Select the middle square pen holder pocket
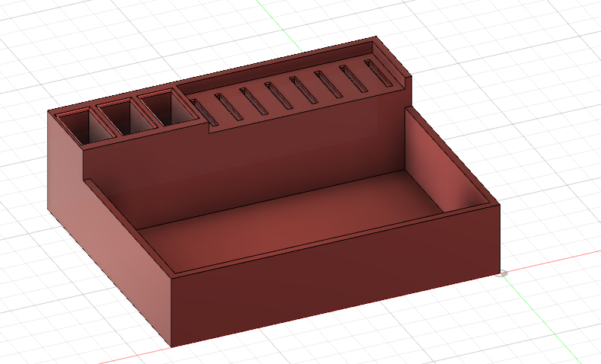This screenshot has width=601, height=364. (126, 117)
